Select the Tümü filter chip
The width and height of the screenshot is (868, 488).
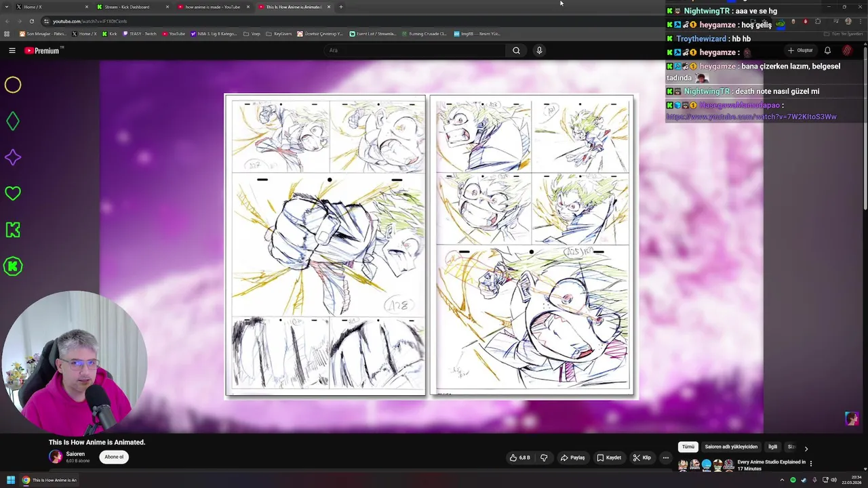(688, 447)
